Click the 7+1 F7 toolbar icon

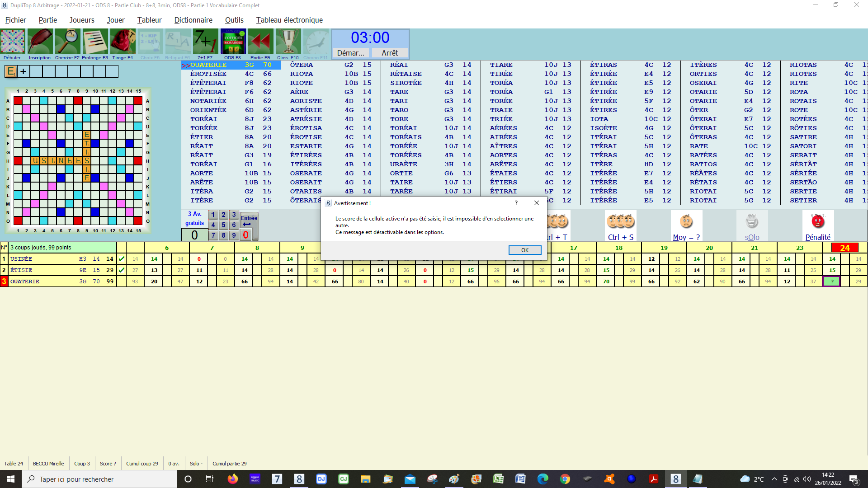(205, 42)
